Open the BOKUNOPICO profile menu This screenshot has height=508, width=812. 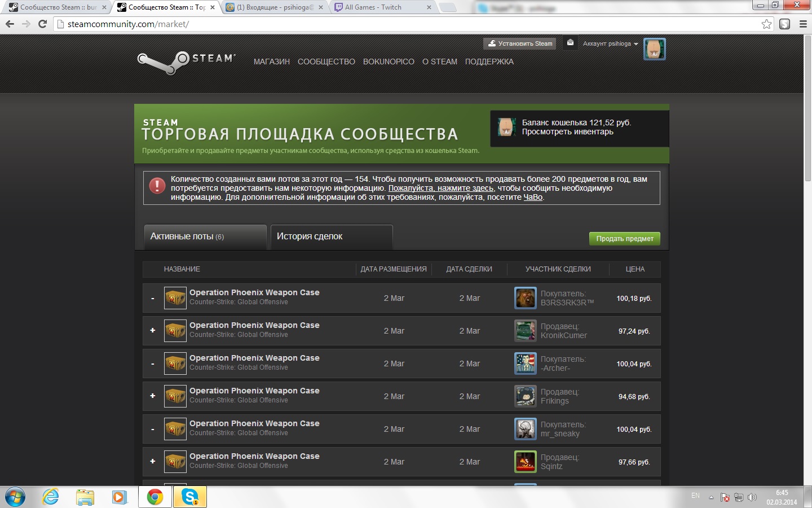click(x=389, y=62)
